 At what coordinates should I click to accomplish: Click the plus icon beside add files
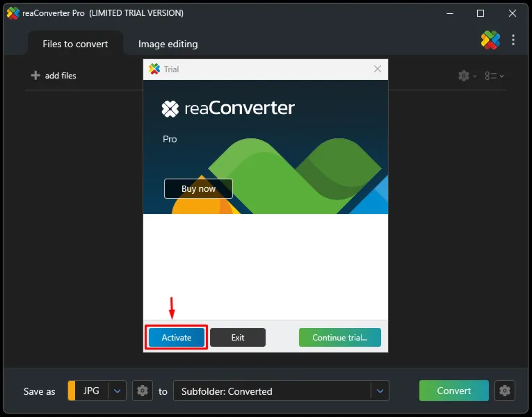click(x=35, y=75)
